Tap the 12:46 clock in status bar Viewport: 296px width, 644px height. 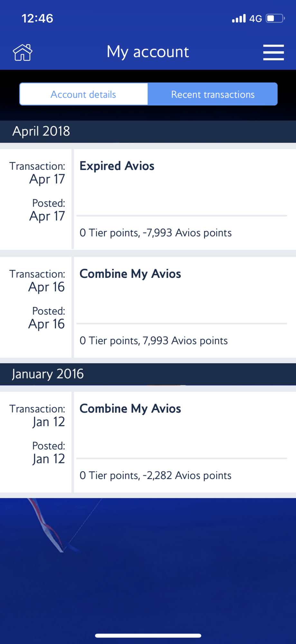[x=37, y=18]
